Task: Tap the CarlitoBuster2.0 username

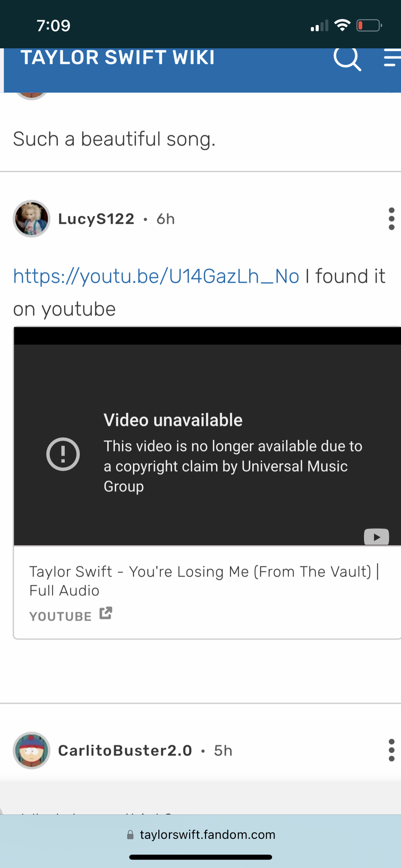Action: tap(125, 750)
